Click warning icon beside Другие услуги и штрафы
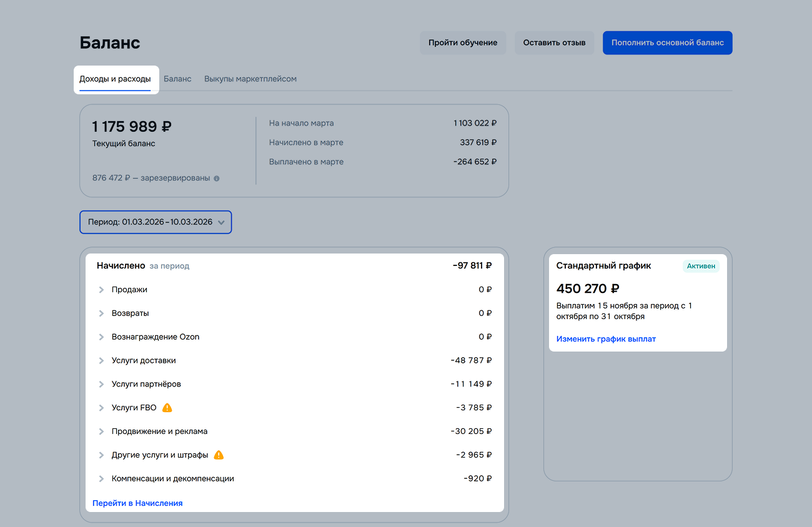Screen dimensions: 812x527 point(219,455)
